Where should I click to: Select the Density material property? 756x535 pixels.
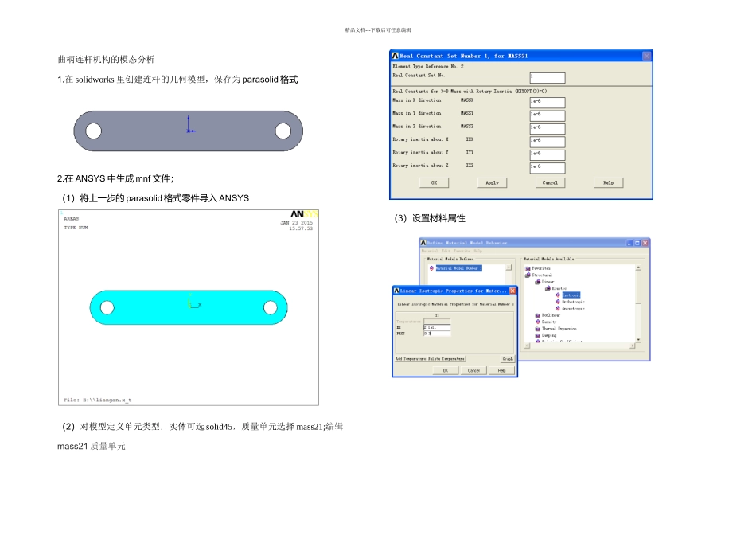point(548,322)
